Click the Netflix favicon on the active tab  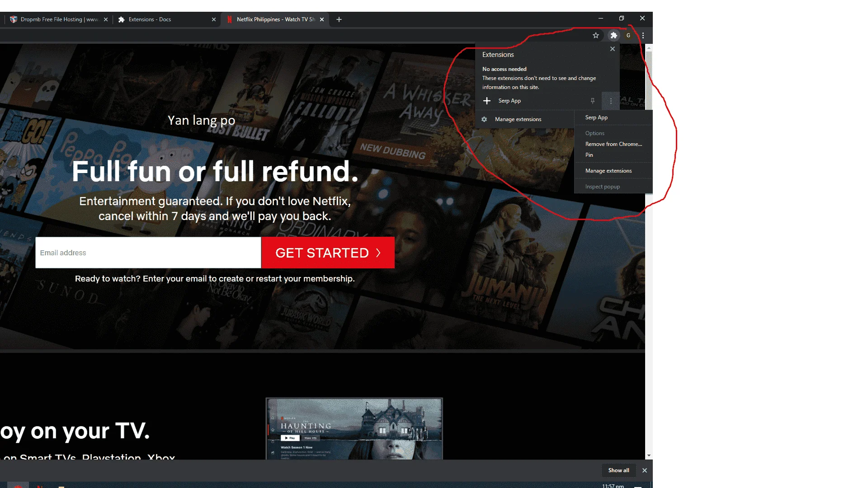tap(230, 19)
